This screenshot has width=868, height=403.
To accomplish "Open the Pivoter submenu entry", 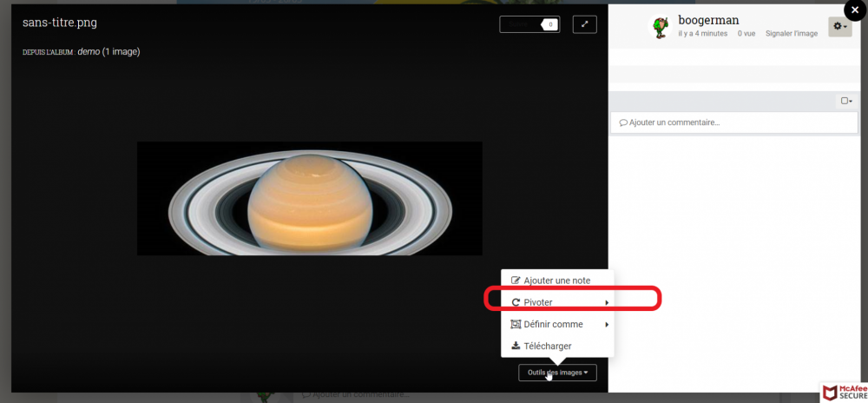I will click(557, 302).
